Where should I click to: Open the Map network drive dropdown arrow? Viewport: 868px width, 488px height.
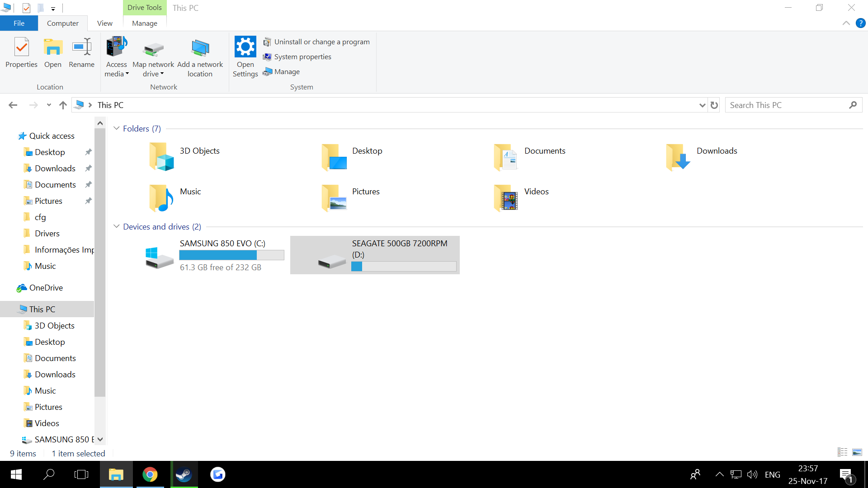(162, 74)
